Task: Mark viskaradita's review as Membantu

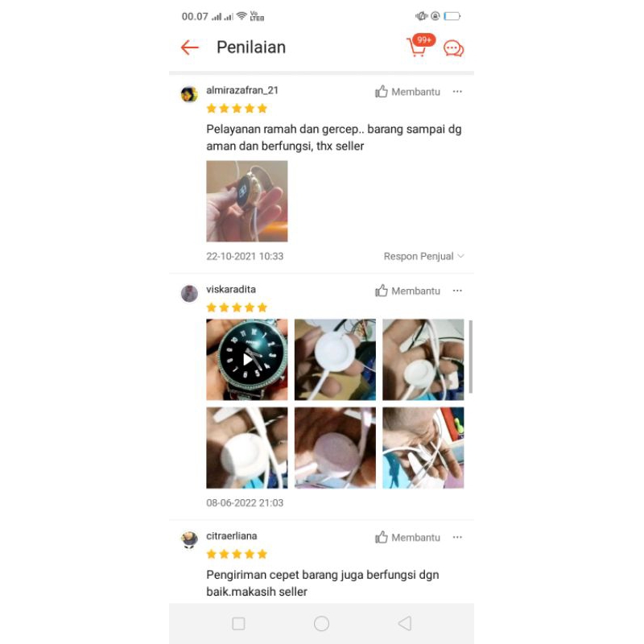Action: coord(407,291)
